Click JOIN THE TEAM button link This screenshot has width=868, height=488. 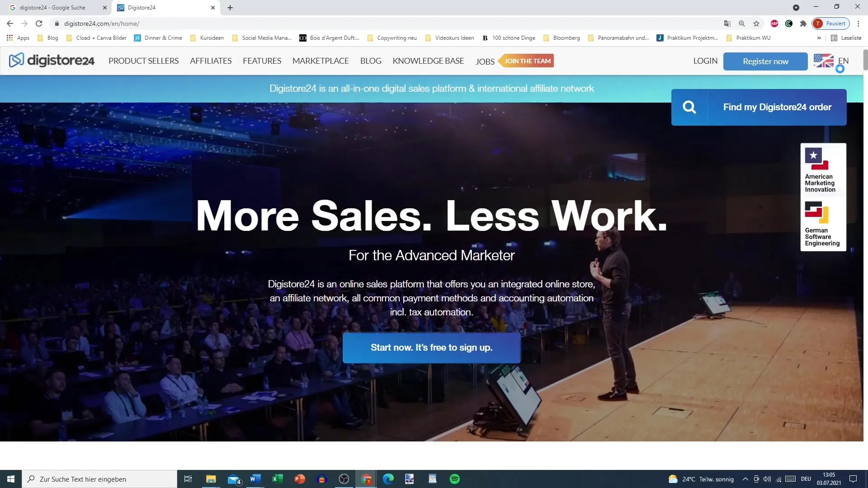pyautogui.click(x=526, y=61)
